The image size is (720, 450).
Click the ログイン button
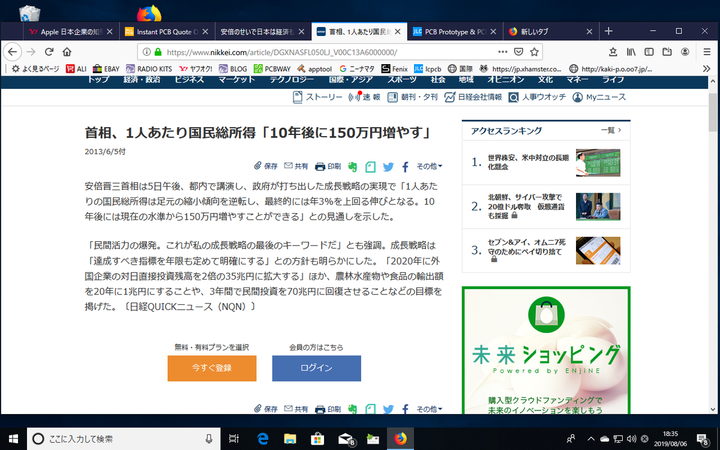(x=316, y=368)
